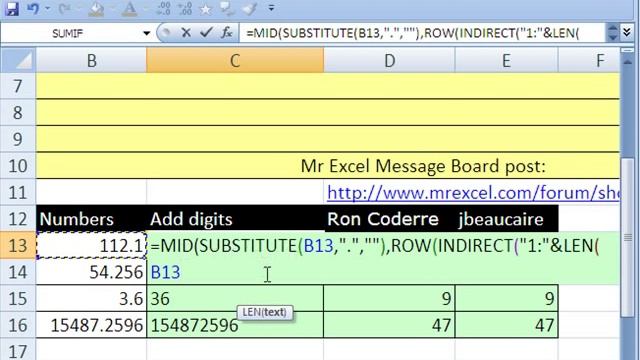640x360 pixels.
Task: Select column D header
Action: point(389,60)
